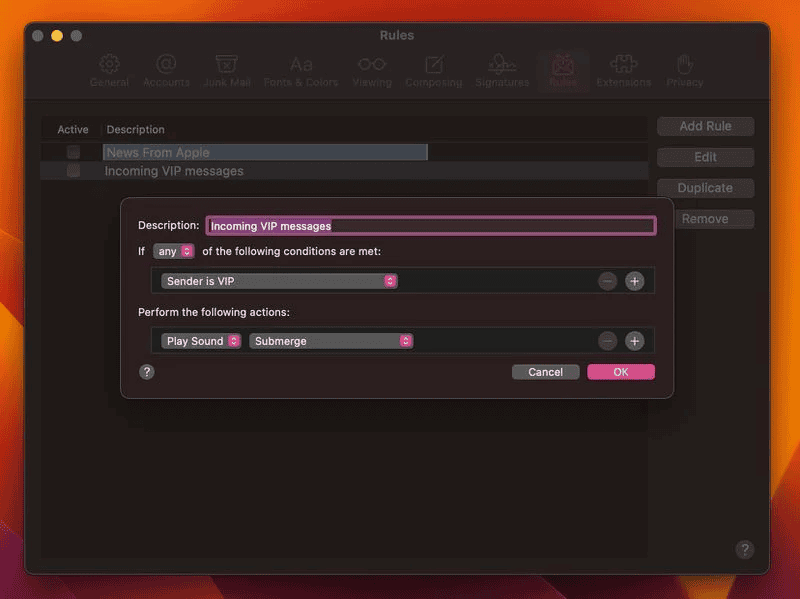Open the Privacy preferences pane
The width and height of the screenshot is (800, 599).
684,70
